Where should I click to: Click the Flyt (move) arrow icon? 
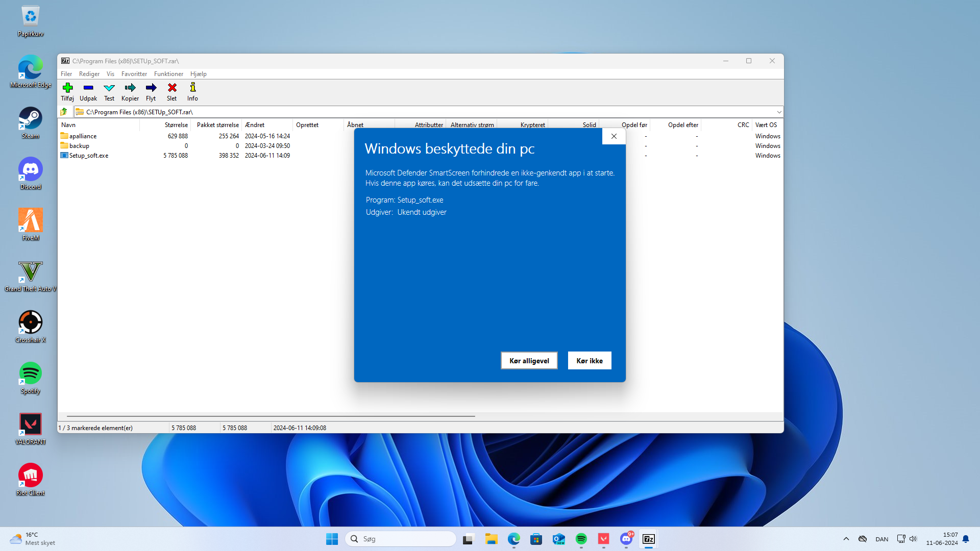pyautogui.click(x=151, y=88)
